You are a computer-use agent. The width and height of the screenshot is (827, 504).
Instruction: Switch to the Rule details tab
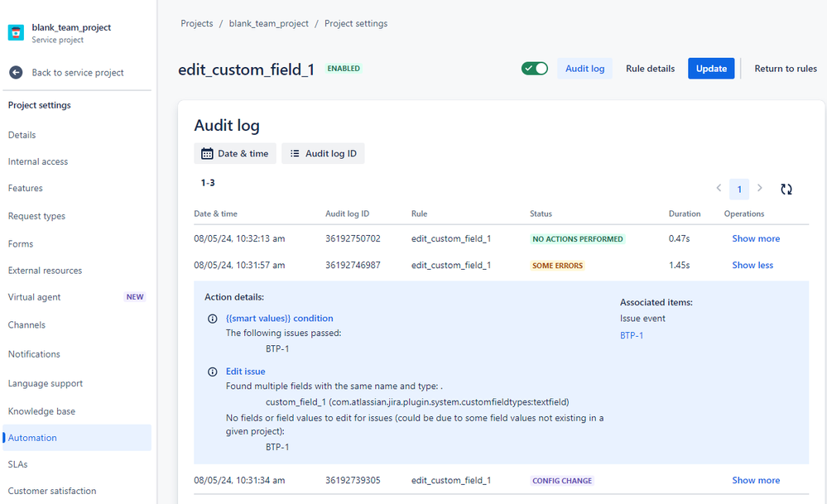650,69
